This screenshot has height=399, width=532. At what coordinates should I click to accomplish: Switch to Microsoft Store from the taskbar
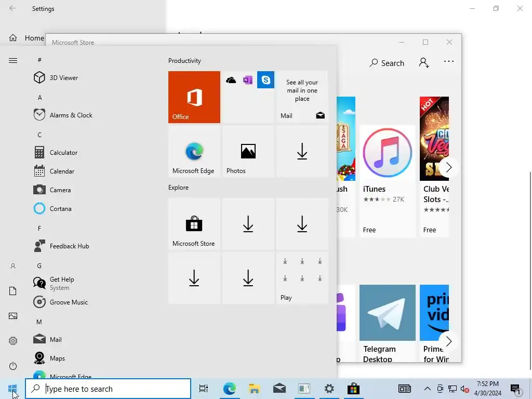tap(353, 389)
